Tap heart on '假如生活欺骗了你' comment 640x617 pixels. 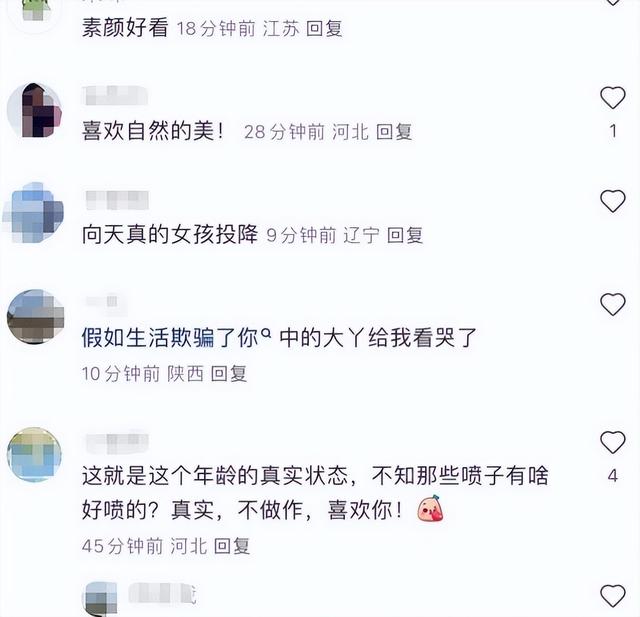(x=612, y=304)
